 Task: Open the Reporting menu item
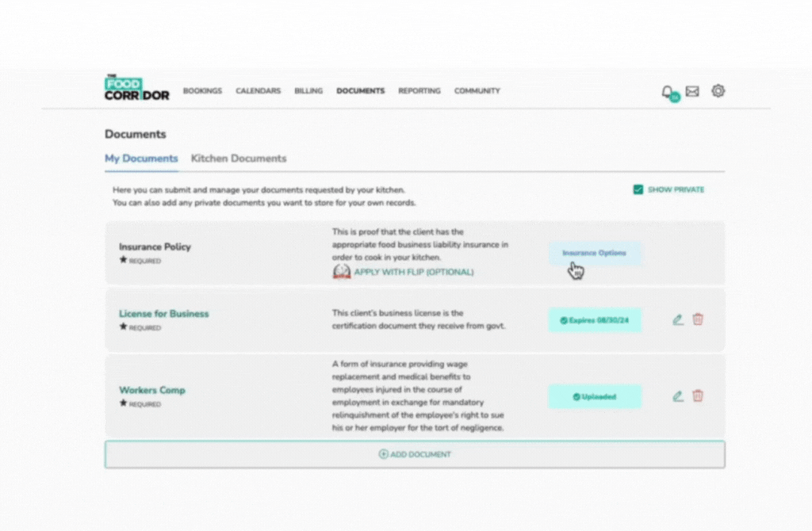click(419, 91)
